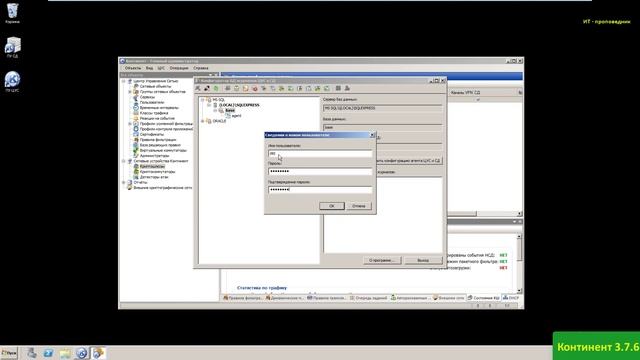Click the green refresh icon in configurator toolbar
The height and width of the screenshot is (360, 640).
click(x=216, y=88)
